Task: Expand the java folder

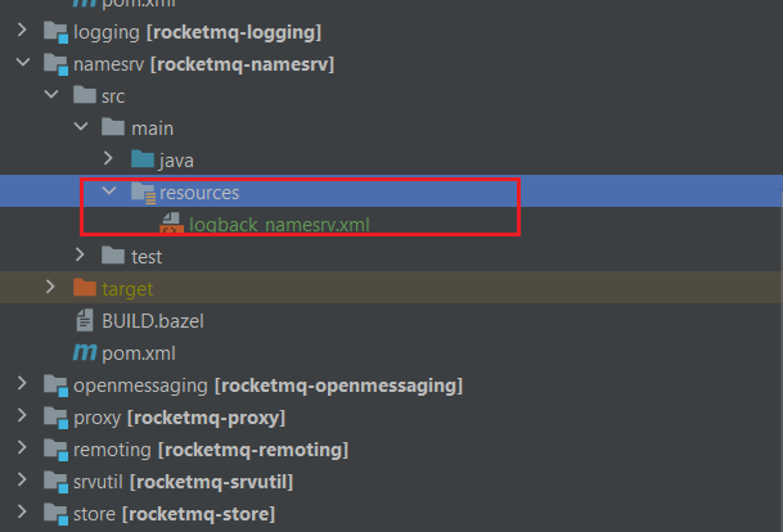Action: pos(108,158)
